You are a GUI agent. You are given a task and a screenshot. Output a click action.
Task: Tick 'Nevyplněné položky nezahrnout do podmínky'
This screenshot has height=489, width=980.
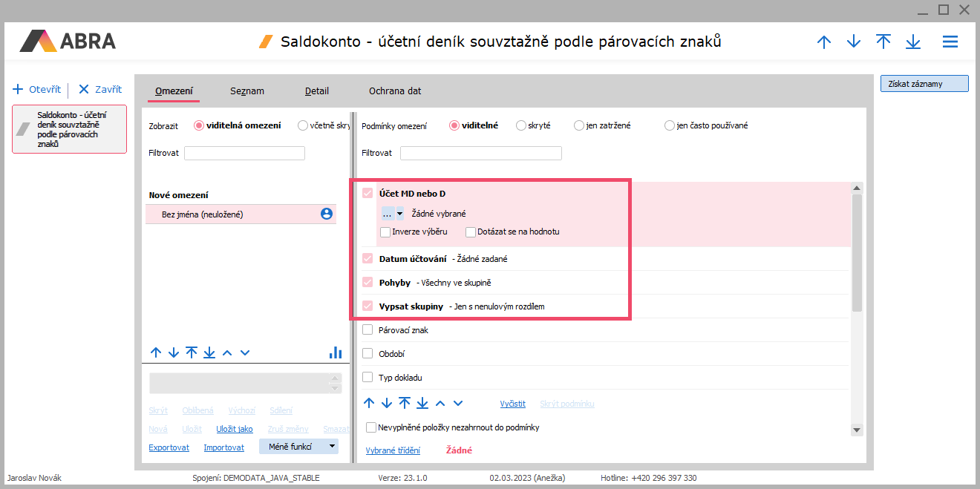pos(371,427)
